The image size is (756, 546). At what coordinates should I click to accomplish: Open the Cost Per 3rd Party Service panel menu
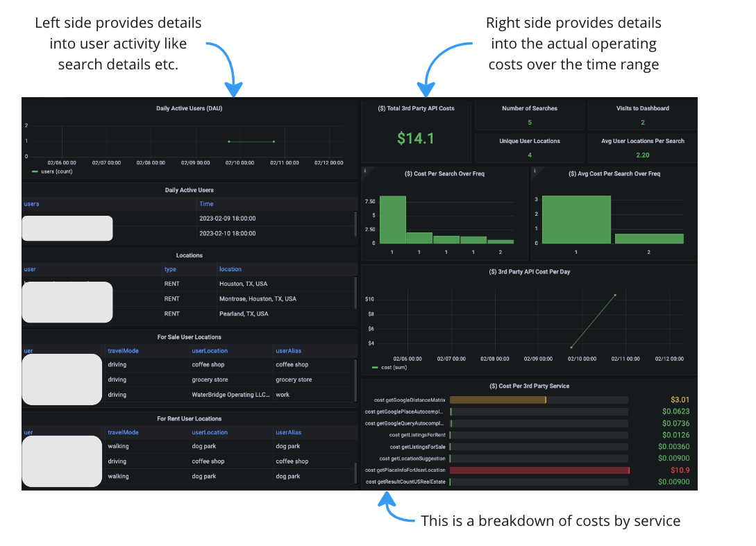529,386
